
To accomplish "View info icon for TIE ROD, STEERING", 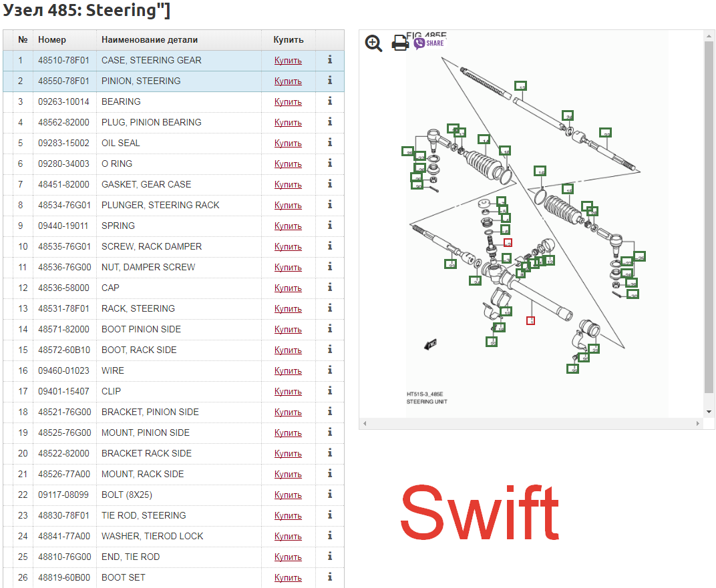I will 330,515.
